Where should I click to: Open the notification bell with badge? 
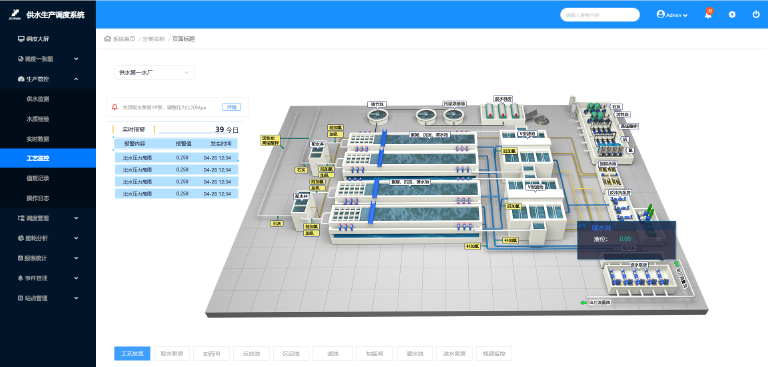[708, 14]
